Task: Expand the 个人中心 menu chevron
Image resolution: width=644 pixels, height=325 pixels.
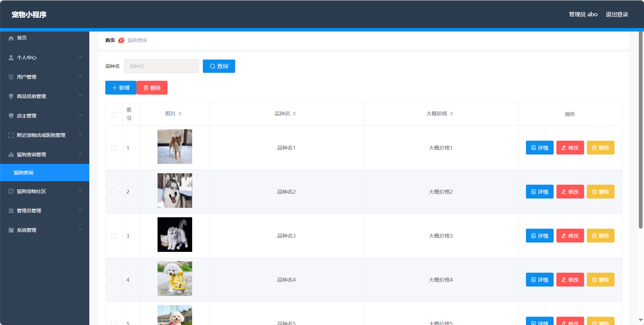Action: pos(80,57)
